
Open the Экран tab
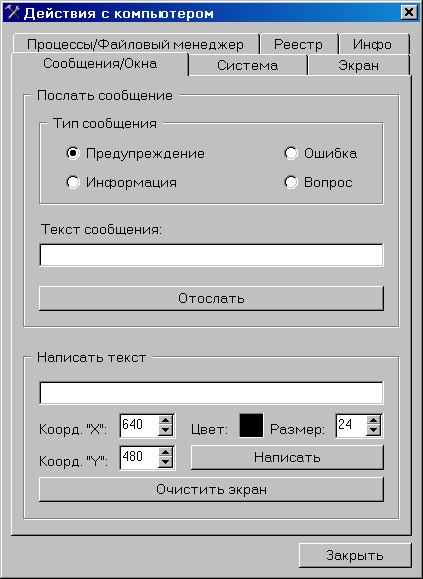tap(358, 65)
